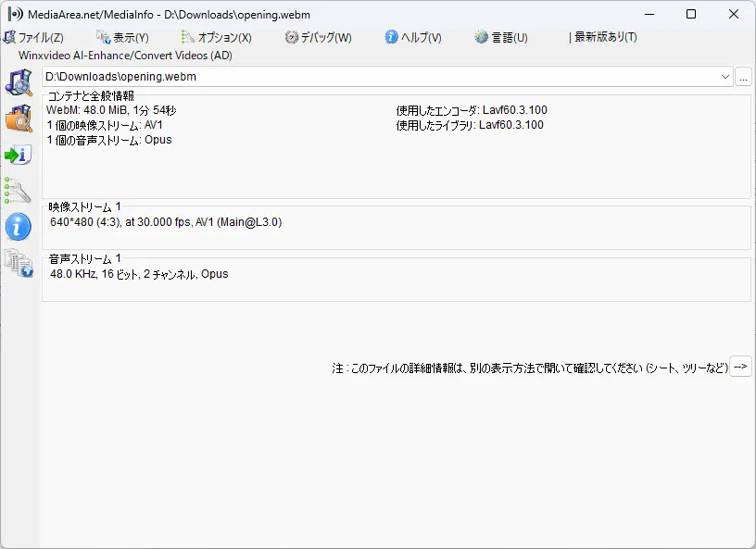This screenshot has width=756, height=549.
Task: Close the MediaInfo window
Action: click(x=734, y=14)
